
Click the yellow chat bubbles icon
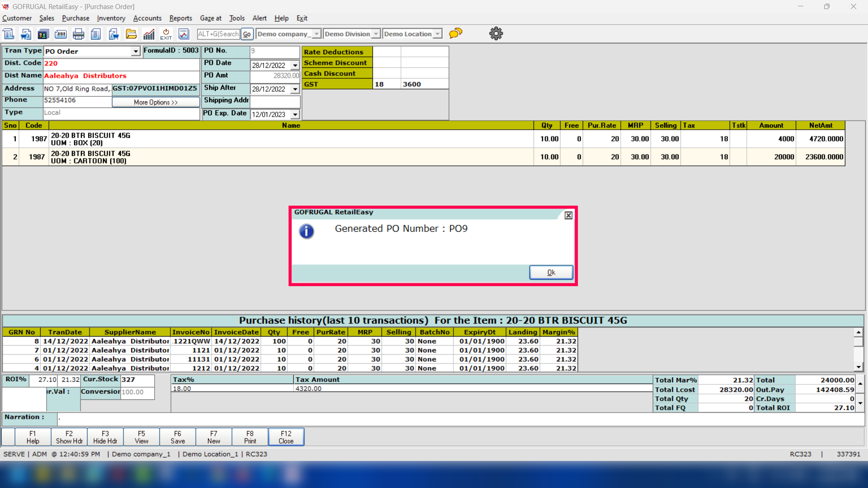pos(456,33)
